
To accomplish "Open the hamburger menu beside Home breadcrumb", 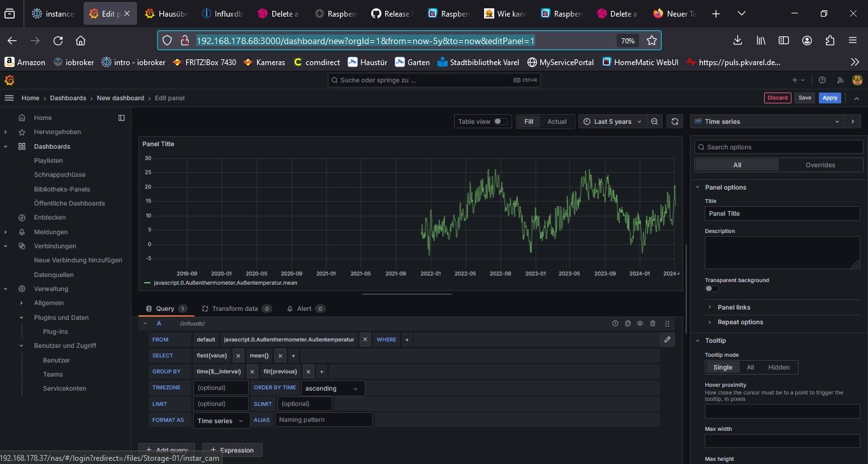I will coord(9,98).
